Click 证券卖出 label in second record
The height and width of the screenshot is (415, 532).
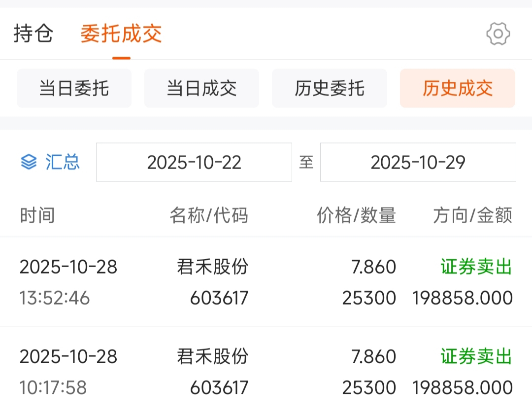pos(476,356)
